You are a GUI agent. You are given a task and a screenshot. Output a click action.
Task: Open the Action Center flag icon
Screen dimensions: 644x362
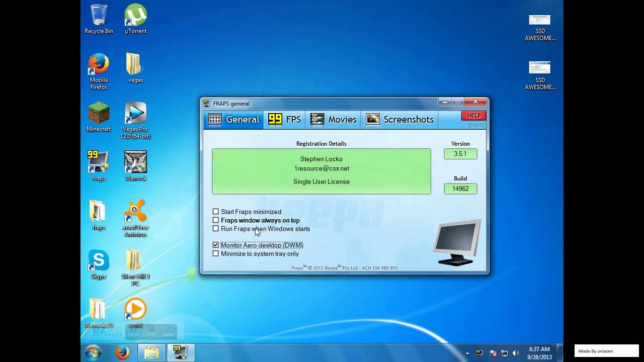(x=494, y=353)
